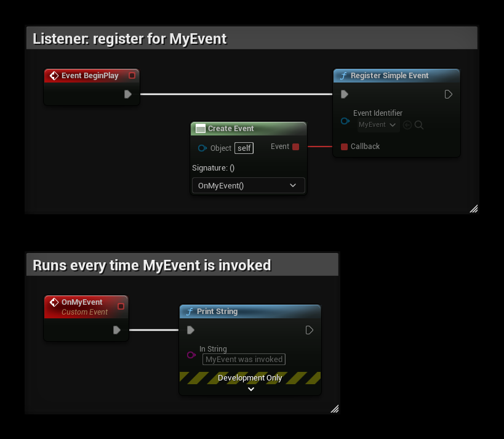Click the function icon on Register Simple Event

[343, 76]
